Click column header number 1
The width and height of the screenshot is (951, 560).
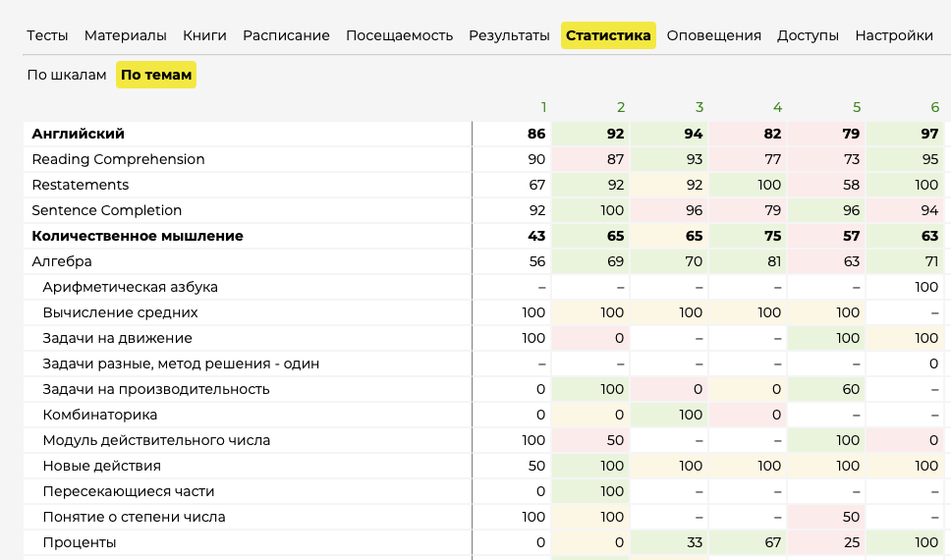[543, 107]
